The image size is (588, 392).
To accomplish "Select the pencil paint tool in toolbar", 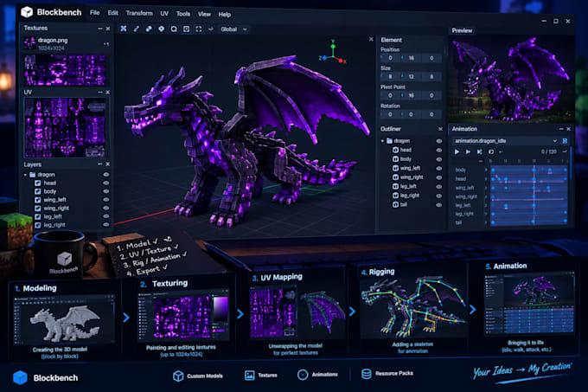I will coord(136,29).
